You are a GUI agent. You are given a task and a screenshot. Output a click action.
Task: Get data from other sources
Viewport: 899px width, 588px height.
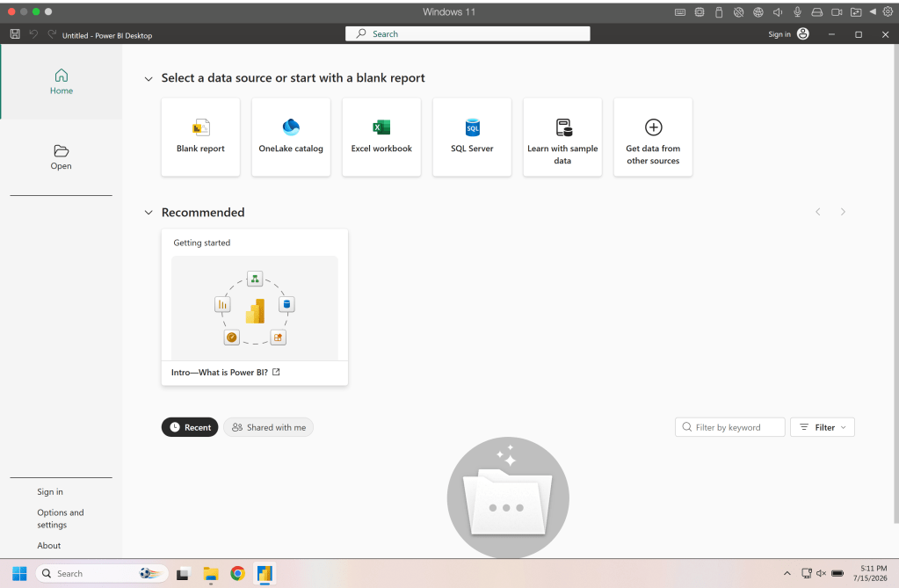(x=653, y=137)
